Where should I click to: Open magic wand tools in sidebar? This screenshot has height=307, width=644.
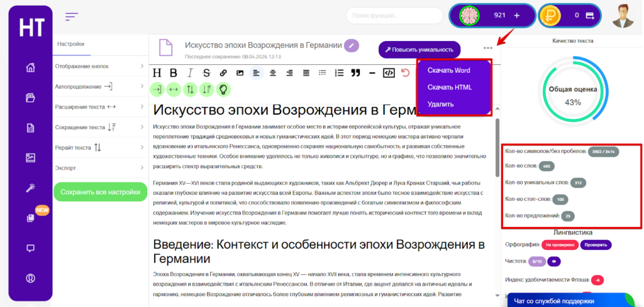pyautogui.click(x=30, y=188)
